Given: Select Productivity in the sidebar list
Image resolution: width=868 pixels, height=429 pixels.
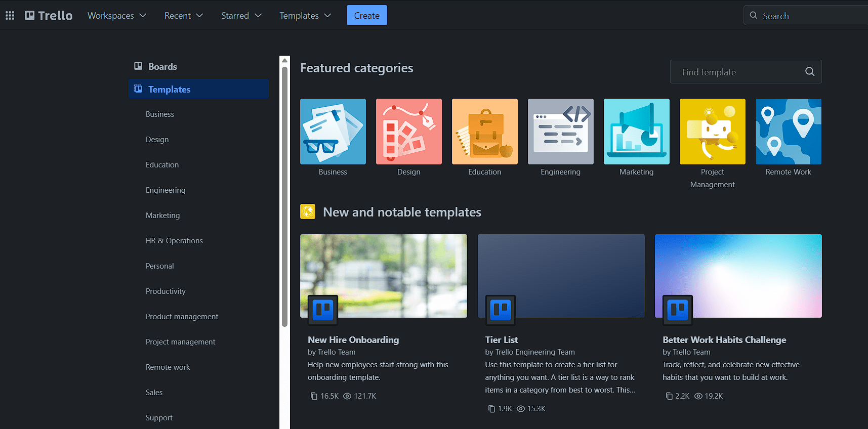Looking at the screenshot, I should (166, 291).
